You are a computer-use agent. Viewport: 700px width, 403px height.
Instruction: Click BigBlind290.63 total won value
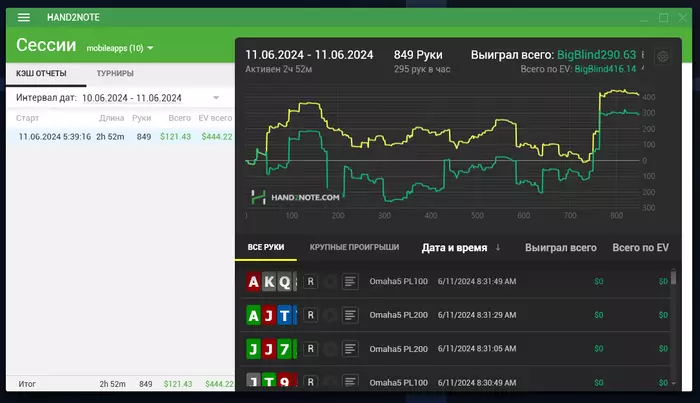pyautogui.click(x=596, y=55)
